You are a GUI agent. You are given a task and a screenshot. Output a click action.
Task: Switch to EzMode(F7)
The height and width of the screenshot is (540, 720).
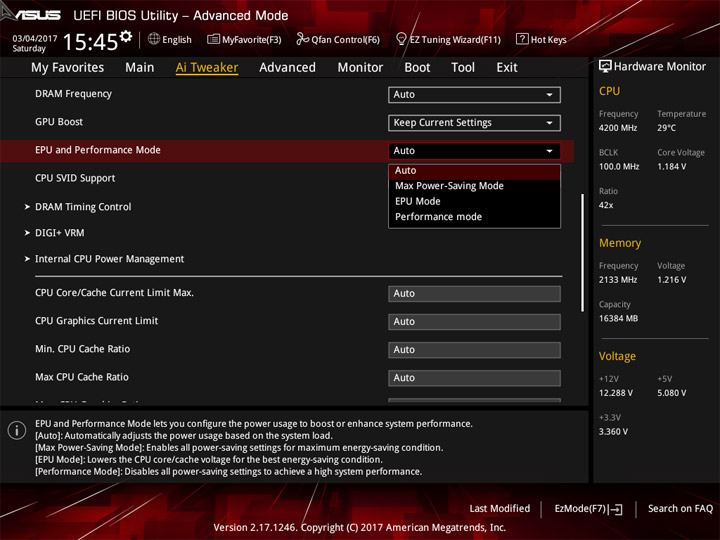click(x=589, y=509)
